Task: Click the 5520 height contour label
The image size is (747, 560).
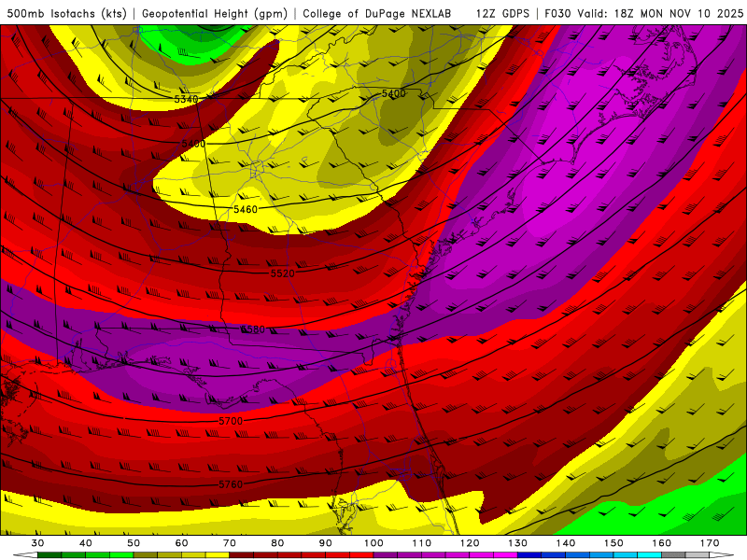Action: [283, 273]
